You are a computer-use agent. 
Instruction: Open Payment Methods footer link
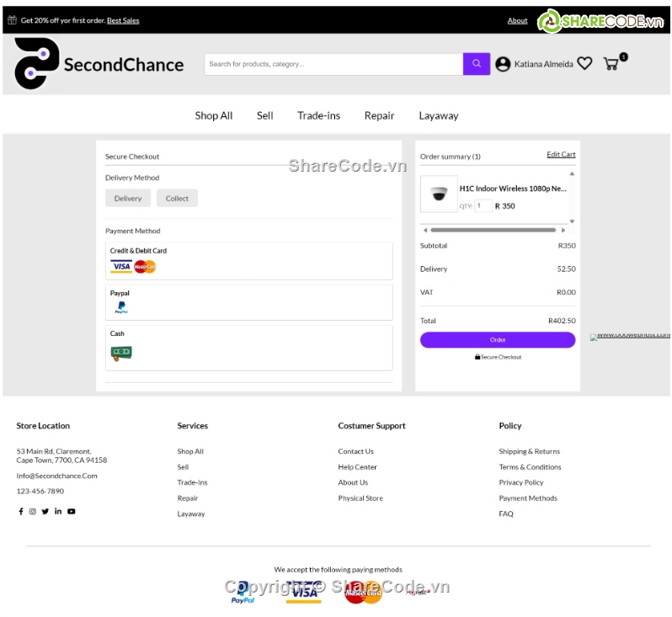(x=528, y=497)
